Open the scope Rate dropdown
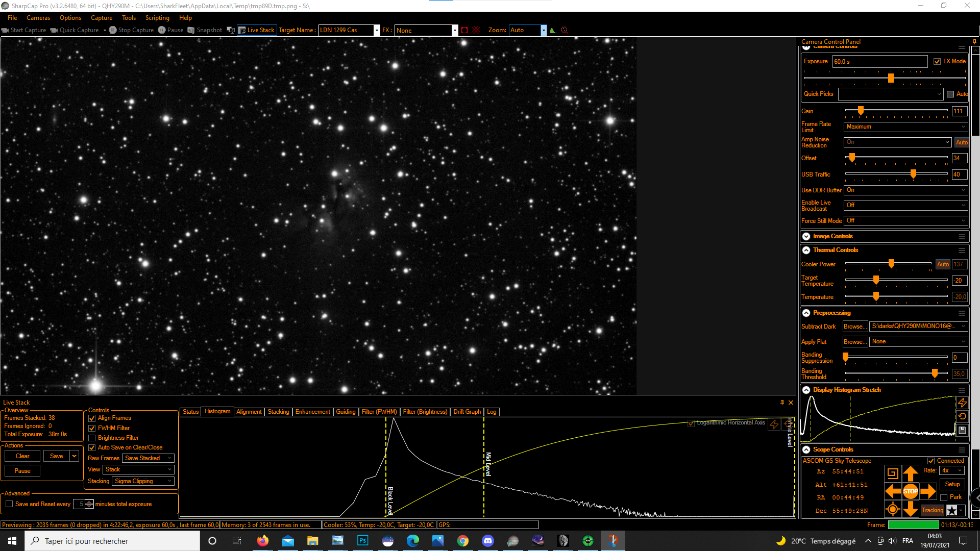 pyautogui.click(x=952, y=470)
